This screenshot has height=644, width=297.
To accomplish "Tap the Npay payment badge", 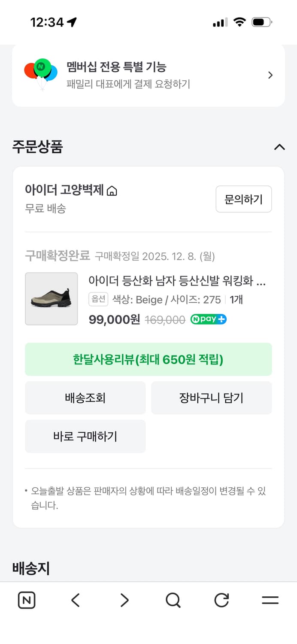I will 208,319.
